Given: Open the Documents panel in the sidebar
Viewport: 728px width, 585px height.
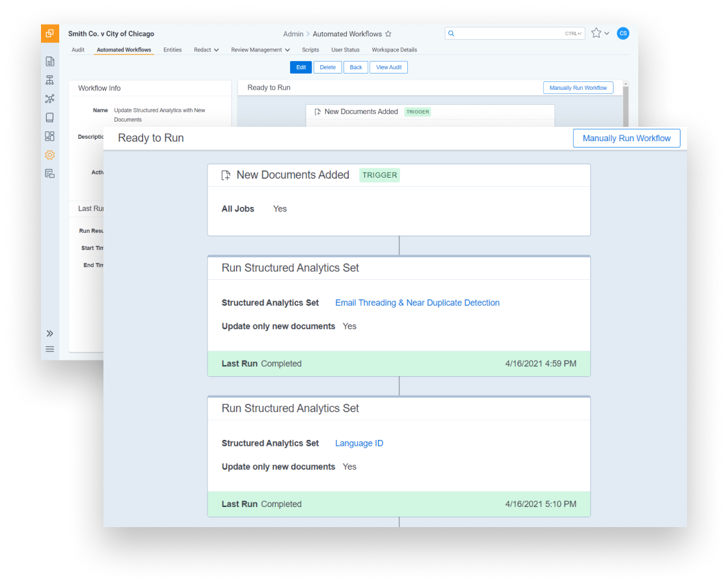Looking at the screenshot, I should pos(50,61).
